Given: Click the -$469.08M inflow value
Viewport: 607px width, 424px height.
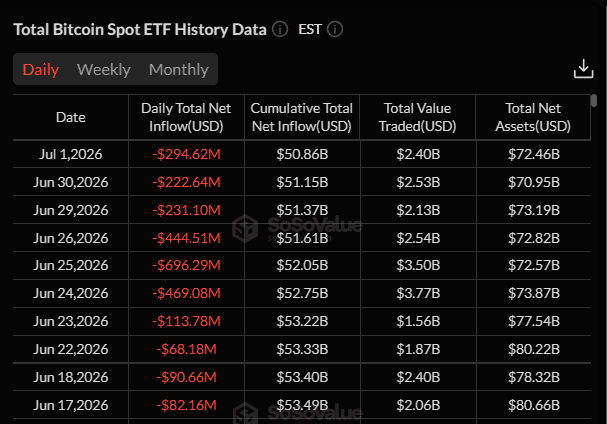Looking at the screenshot, I should tap(186, 293).
